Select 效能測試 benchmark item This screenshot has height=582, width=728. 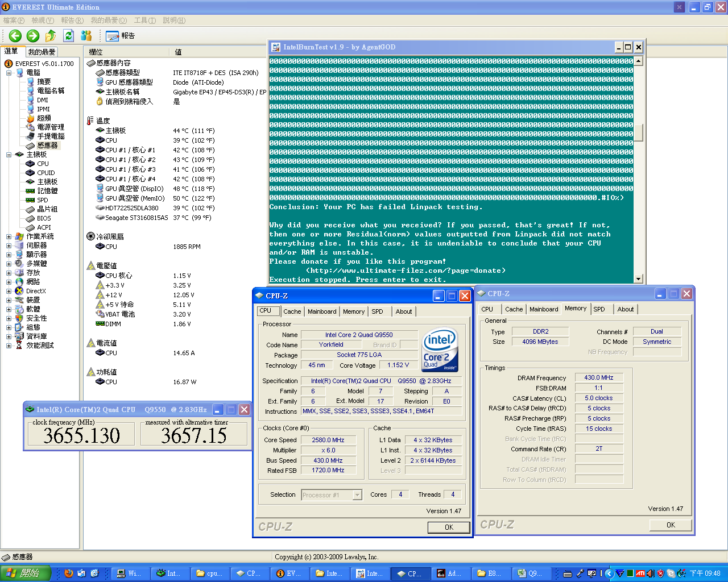(40, 346)
